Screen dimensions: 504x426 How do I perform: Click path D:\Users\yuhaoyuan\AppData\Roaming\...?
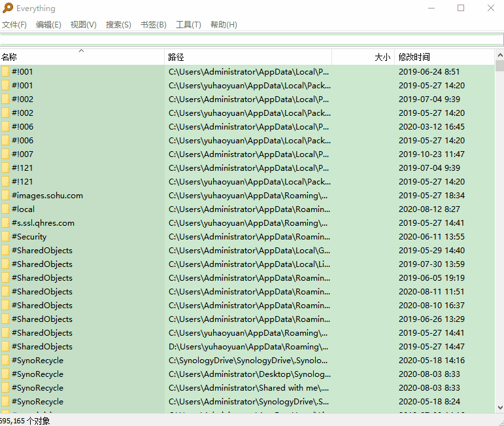click(248, 347)
